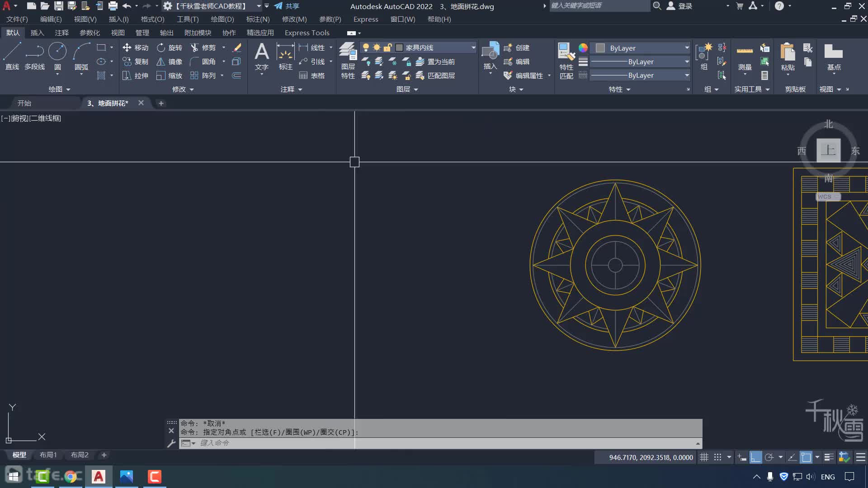This screenshot has width=868, height=488.
Task: Click the Erase tool icon
Action: coord(236,47)
